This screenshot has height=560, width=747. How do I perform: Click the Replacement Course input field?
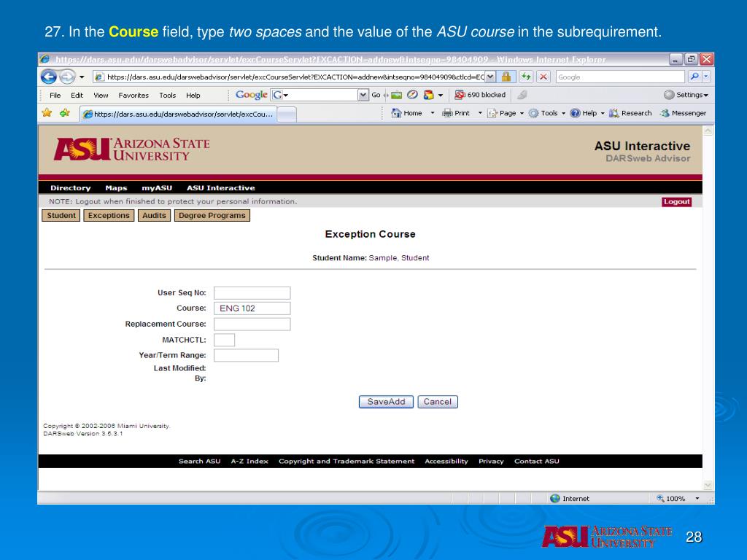[x=252, y=324]
